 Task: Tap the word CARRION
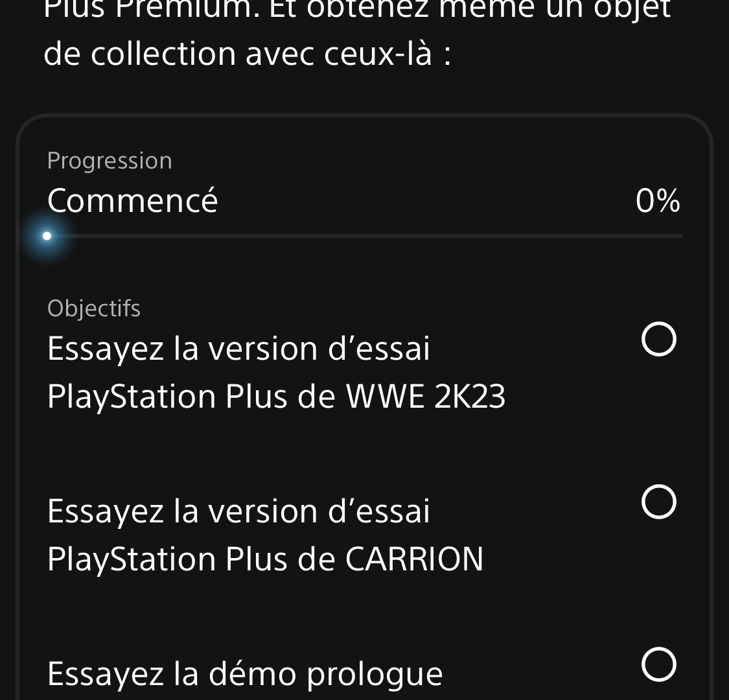(414, 559)
